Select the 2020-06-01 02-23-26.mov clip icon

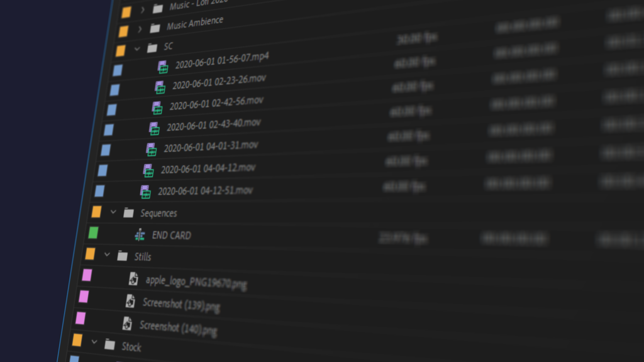(x=160, y=87)
